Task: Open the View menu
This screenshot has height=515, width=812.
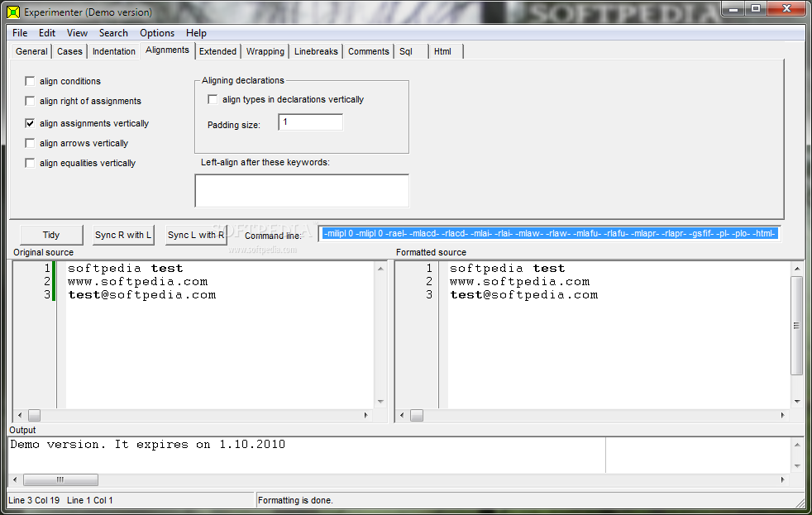Action: 77,32
